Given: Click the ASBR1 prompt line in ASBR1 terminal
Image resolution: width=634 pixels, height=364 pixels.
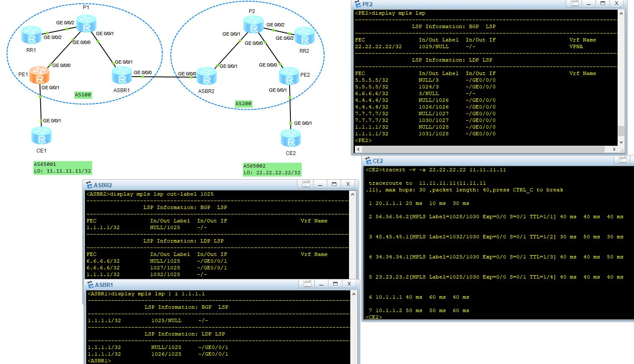Looking at the screenshot, I should (x=99, y=361).
